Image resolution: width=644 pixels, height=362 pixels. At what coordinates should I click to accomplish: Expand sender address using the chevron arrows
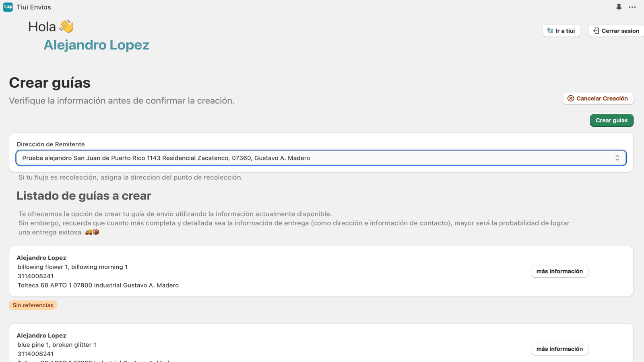[617, 158]
